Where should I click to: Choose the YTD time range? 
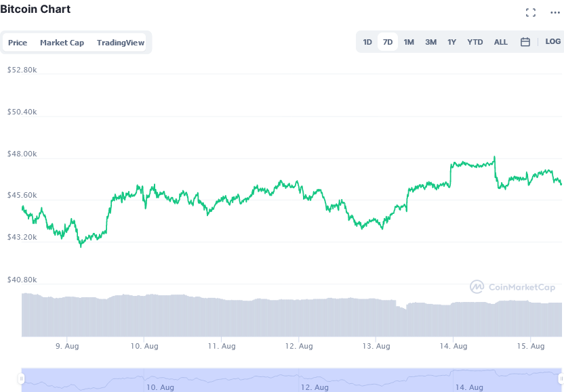tap(475, 42)
